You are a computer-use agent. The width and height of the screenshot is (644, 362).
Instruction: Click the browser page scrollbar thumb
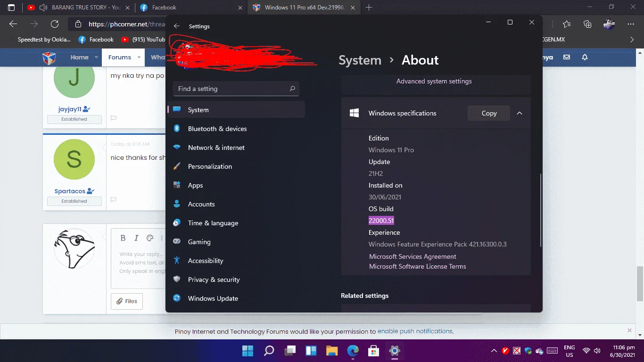coord(640,284)
